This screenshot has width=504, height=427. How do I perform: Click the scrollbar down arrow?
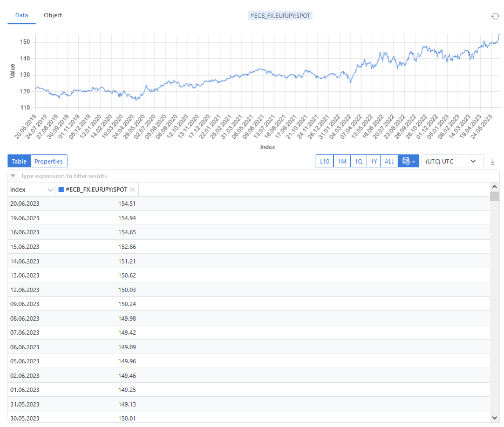tap(494, 417)
